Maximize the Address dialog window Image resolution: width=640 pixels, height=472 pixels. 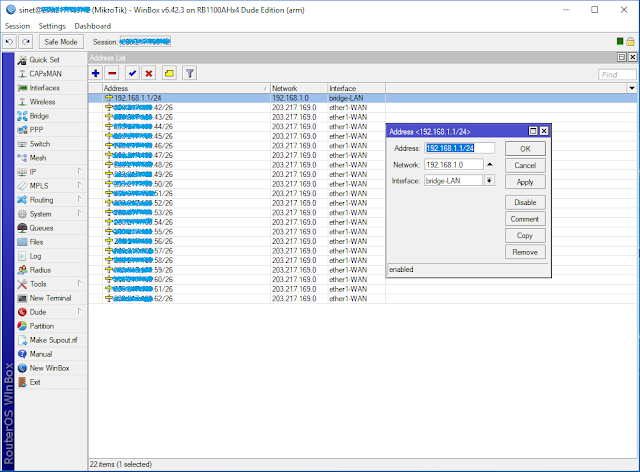click(533, 131)
